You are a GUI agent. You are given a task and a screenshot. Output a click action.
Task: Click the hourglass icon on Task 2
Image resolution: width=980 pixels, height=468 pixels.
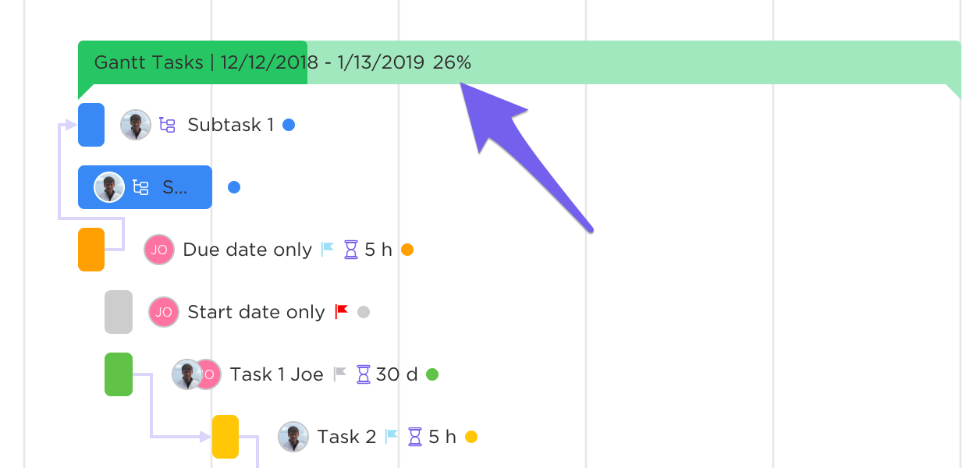click(x=416, y=437)
